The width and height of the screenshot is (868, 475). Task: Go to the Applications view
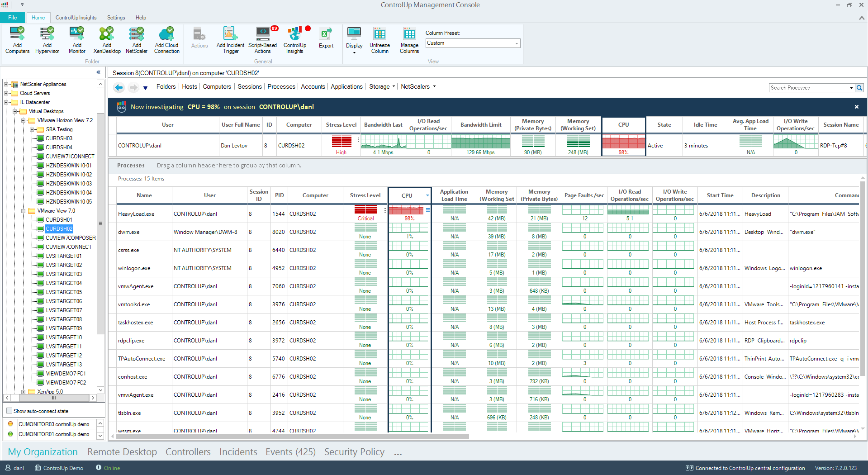(x=346, y=86)
